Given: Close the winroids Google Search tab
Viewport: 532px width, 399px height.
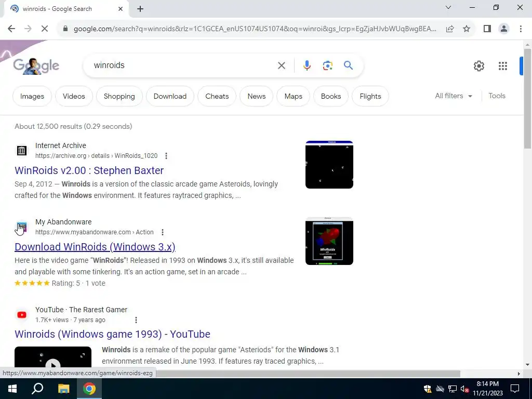Looking at the screenshot, I should pos(121,9).
